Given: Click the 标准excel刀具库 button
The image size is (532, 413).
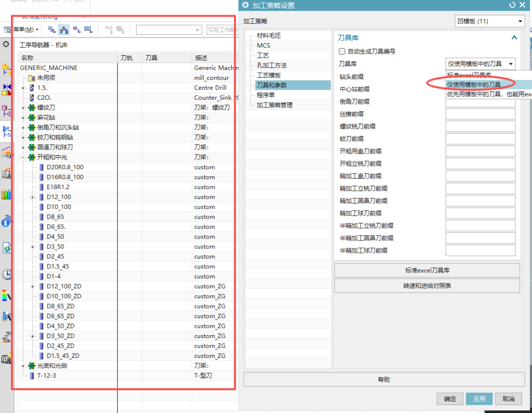Looking at the screenshot, I should (427, 271).
